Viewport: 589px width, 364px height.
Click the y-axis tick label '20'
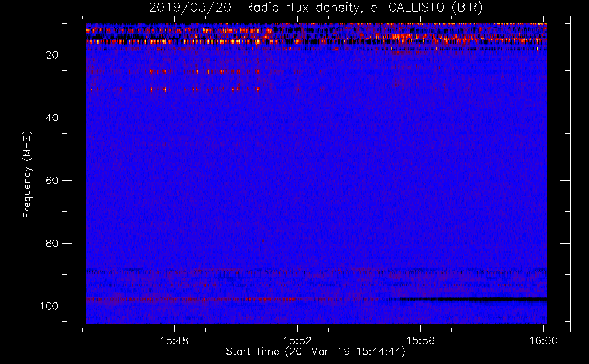click(x=52, y=55)
